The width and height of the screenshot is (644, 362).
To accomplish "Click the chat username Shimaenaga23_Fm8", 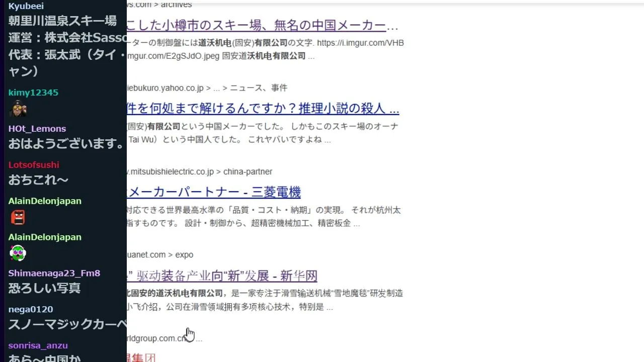I will [x=54, y=273].
